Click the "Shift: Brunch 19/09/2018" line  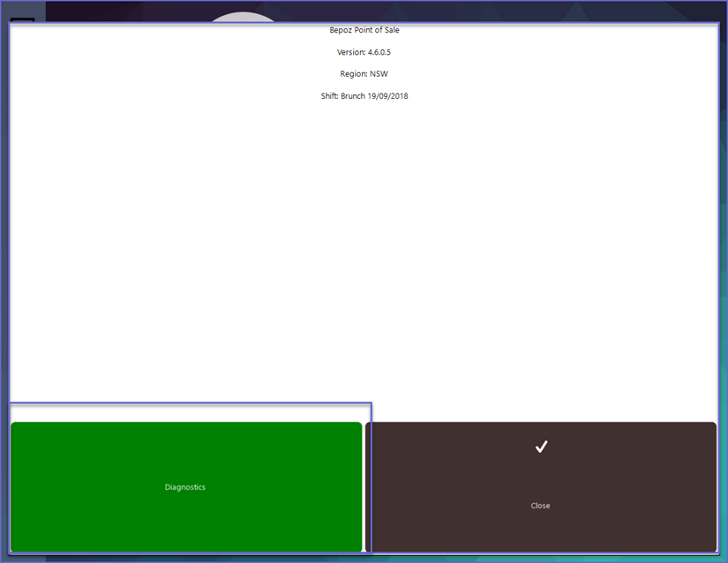click(x=364, y=96)
